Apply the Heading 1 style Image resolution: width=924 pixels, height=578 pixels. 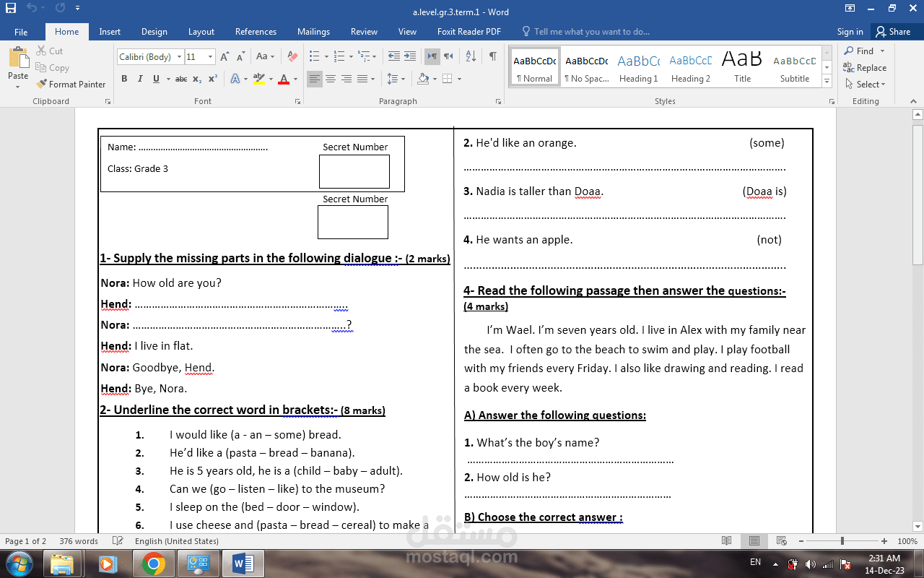pos(639,67)
